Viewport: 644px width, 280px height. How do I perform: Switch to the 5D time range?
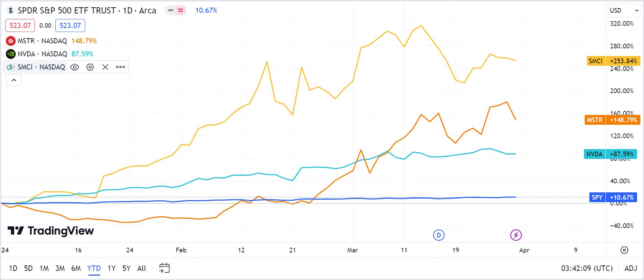[x=28, y=268]
